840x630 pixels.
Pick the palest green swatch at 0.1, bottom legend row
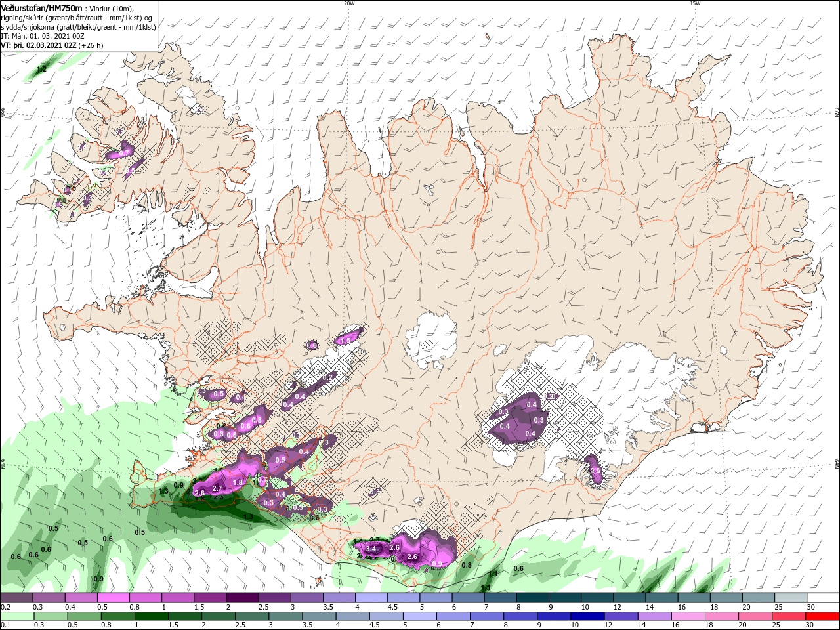(x=16, y=616)
